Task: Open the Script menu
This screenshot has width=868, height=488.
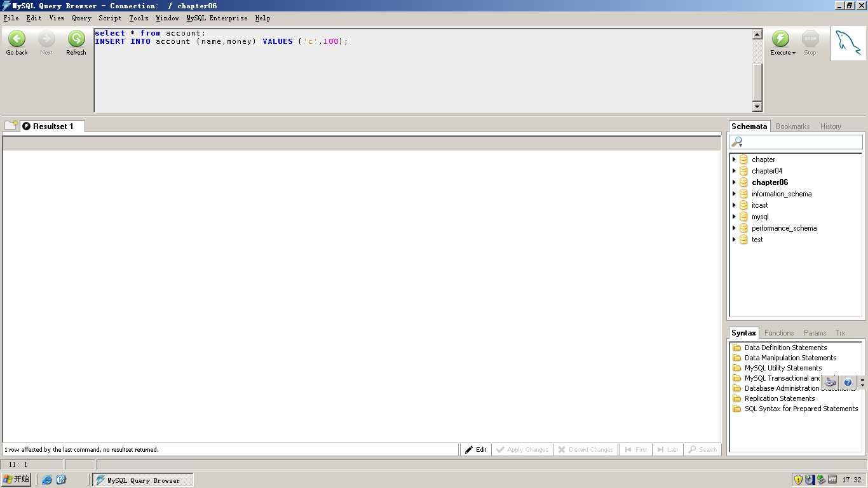Action: click(110, 18)
